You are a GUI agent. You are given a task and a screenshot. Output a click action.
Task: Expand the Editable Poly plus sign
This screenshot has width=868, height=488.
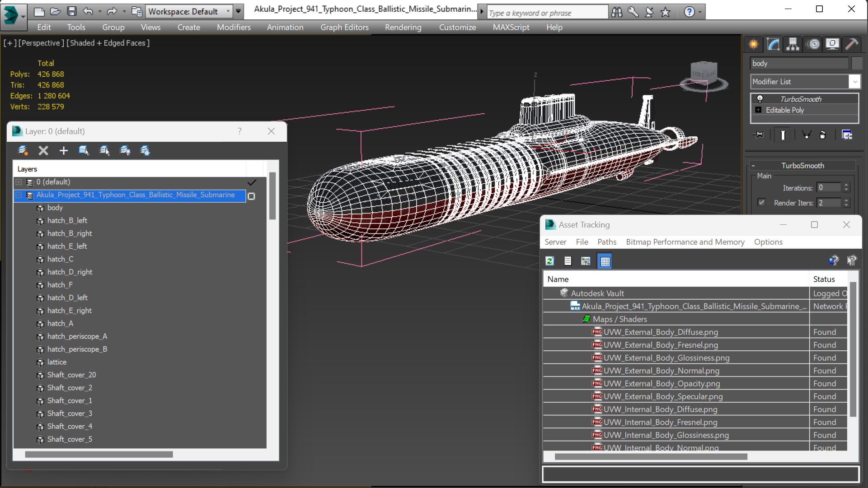tap(758, 110)
